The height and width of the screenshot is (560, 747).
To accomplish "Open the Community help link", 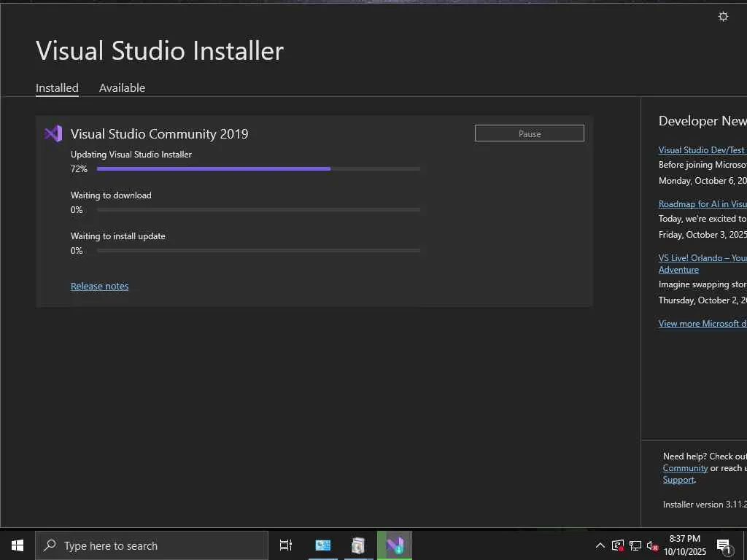I will [x=685, y=468].
